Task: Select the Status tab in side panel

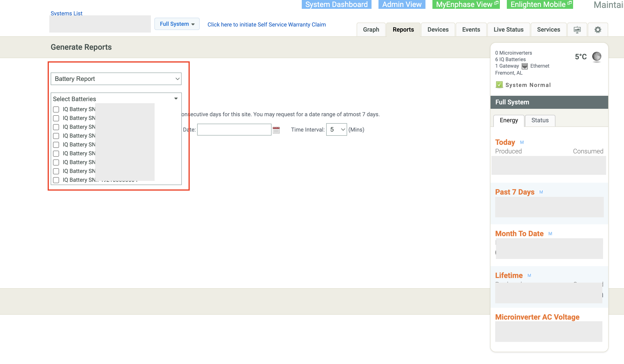Action: point(540,121)
